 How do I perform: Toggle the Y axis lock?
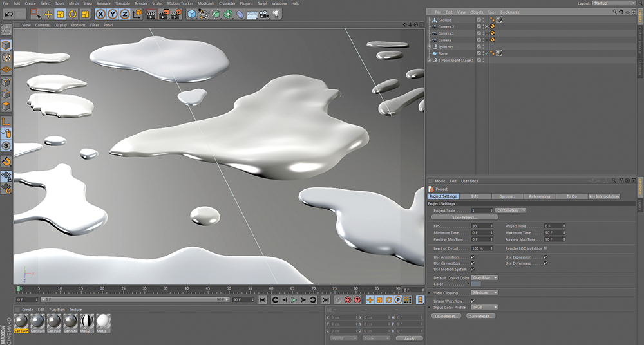[113, 14]
